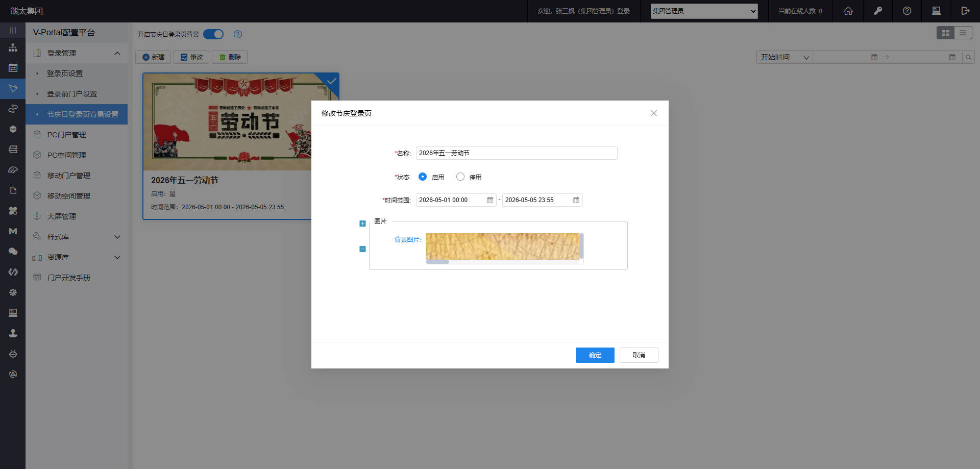
Task: Click the 取消 cancel button
Action: coord(639,355)
